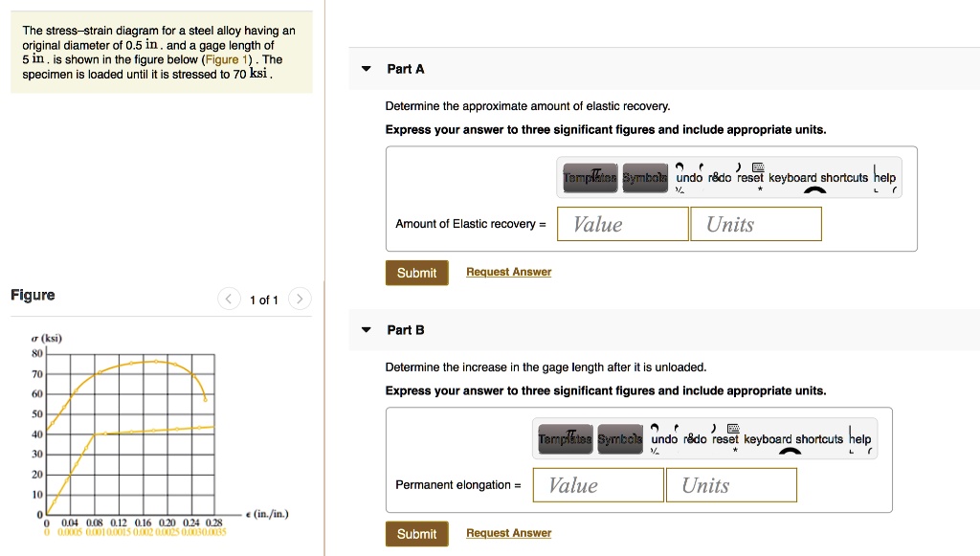Click the next figure arrow

(300, 299)
